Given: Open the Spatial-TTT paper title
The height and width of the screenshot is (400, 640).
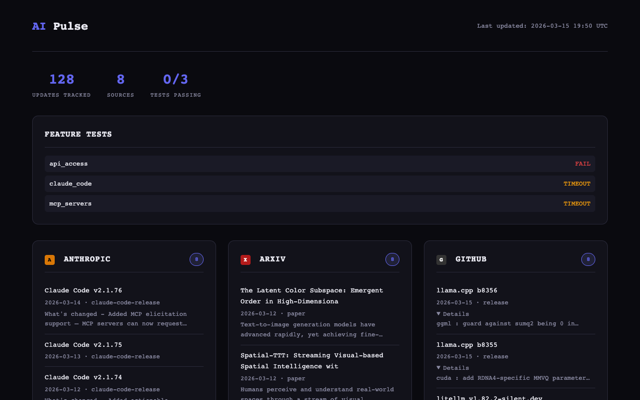Looking at the screenshot, I should pyautogui.click(x=312, y=361).
